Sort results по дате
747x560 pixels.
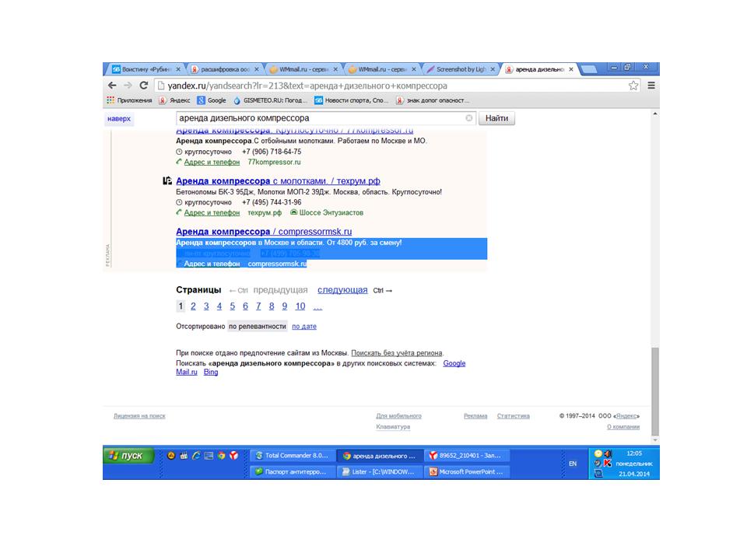tap(304, 326)
